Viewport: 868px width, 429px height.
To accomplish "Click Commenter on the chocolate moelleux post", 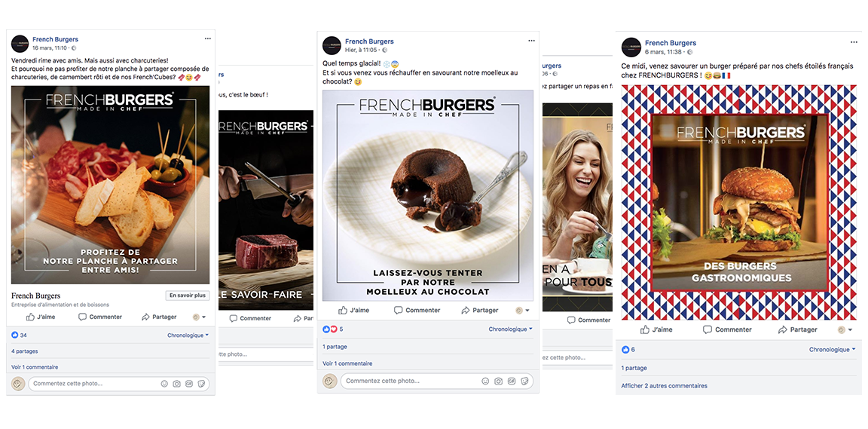I will click(417, 311).
